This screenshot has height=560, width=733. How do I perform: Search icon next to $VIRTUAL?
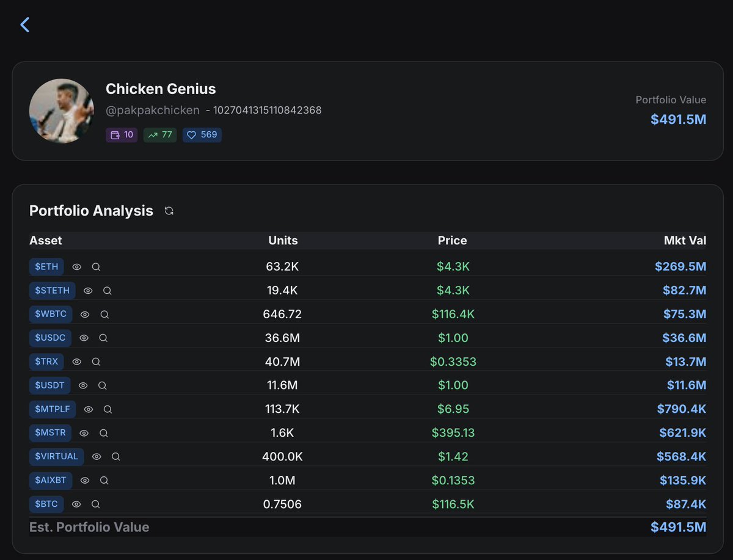point(116,456)
